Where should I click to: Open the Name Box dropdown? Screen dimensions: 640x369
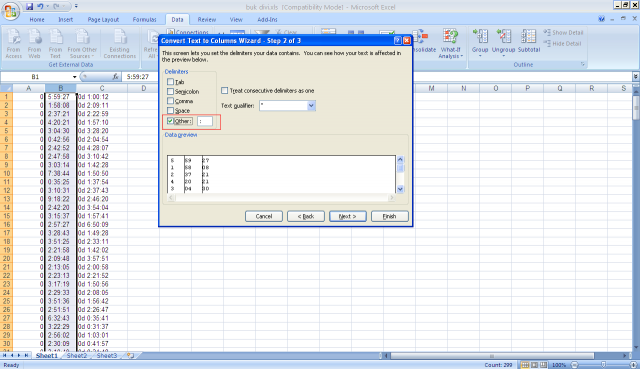pos(74,77)
